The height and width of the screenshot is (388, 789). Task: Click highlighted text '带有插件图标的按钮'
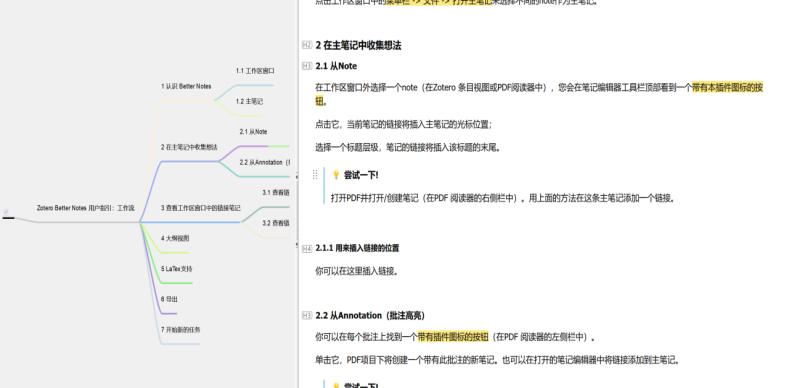coord(453,337)
